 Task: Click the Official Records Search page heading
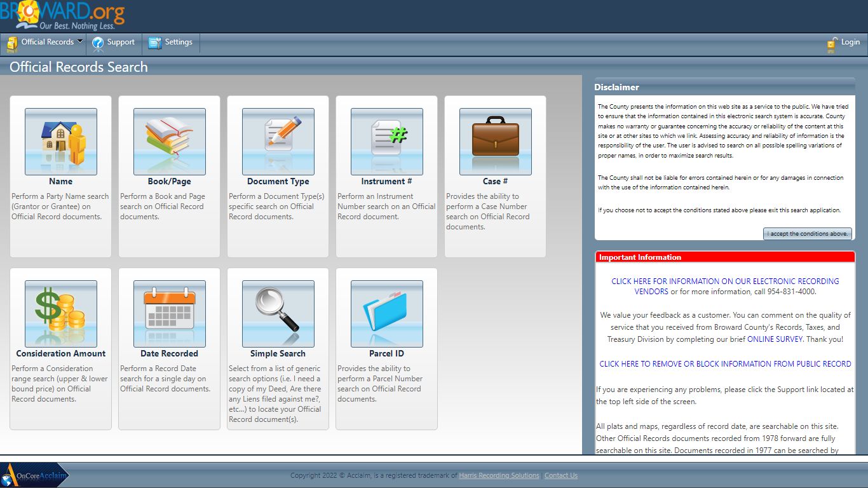click(x=79, y=67)
